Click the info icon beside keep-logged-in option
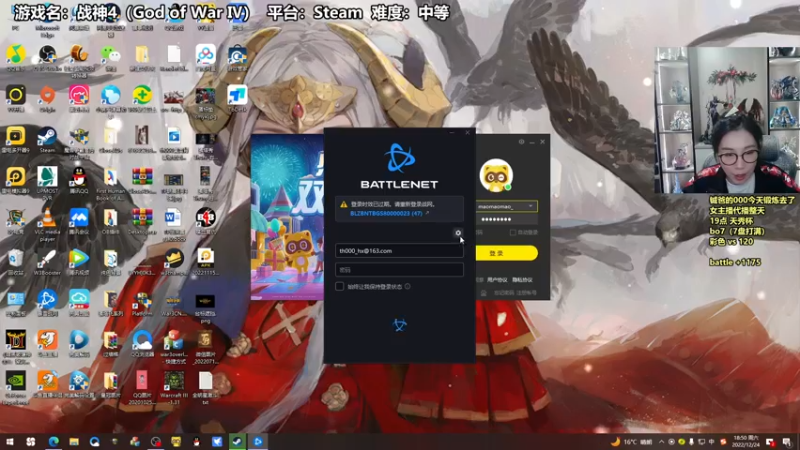The image size is (800, 450). [x=407, y=286]
